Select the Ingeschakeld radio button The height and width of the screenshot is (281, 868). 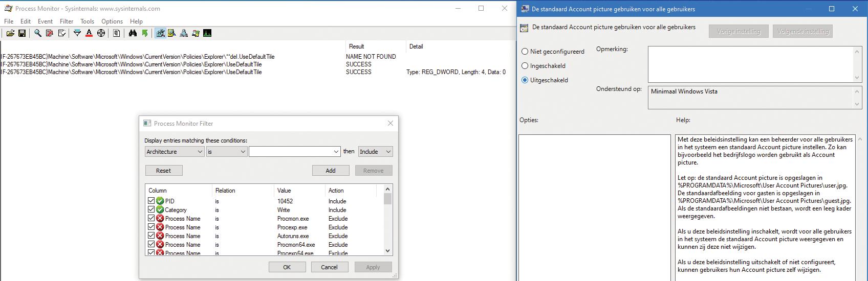[x=525, y=66]
